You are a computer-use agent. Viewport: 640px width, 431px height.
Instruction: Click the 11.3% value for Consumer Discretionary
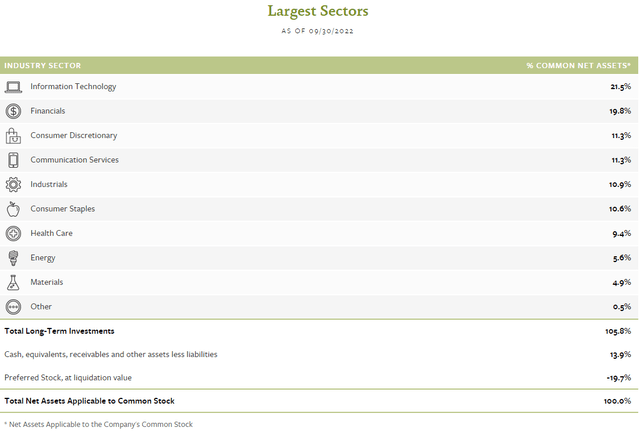point(621,136)
